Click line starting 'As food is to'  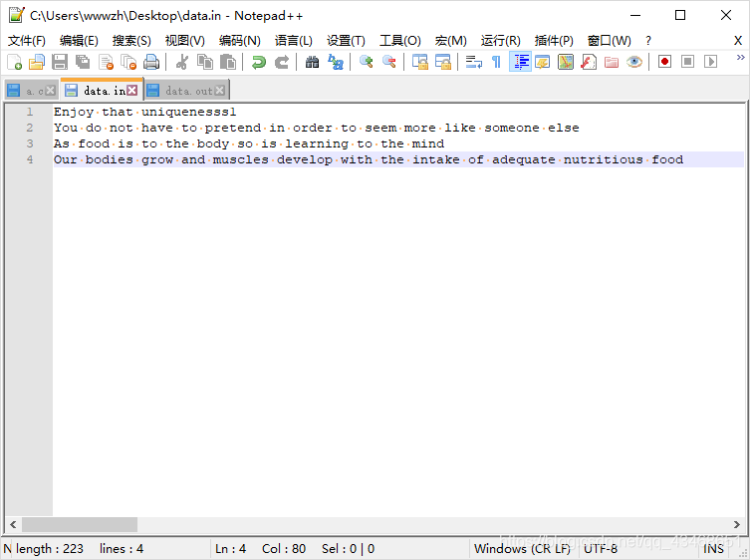[x=249, y=143]
